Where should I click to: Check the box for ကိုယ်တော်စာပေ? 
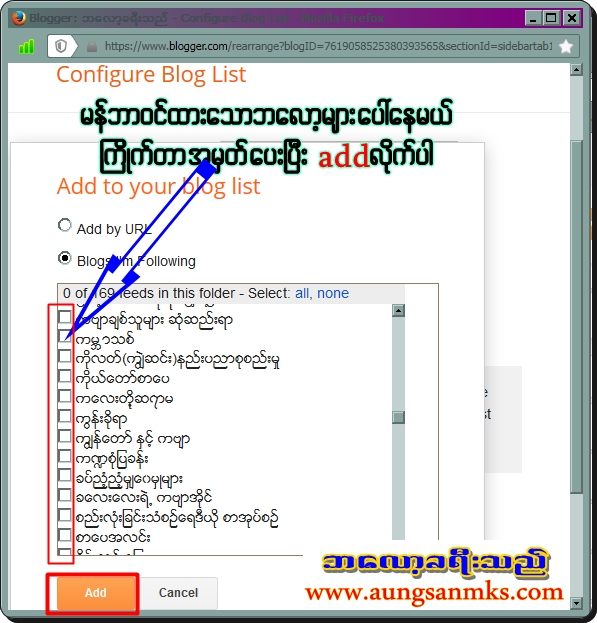(x=64, y=376)
